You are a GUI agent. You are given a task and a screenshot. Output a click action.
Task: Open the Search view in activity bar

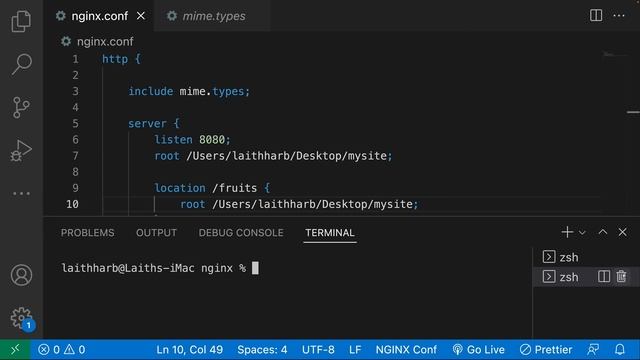tap(21, 64)
